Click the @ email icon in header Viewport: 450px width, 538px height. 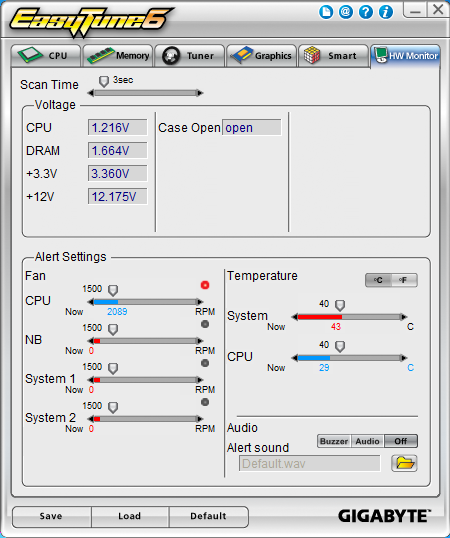click(346, 12)
